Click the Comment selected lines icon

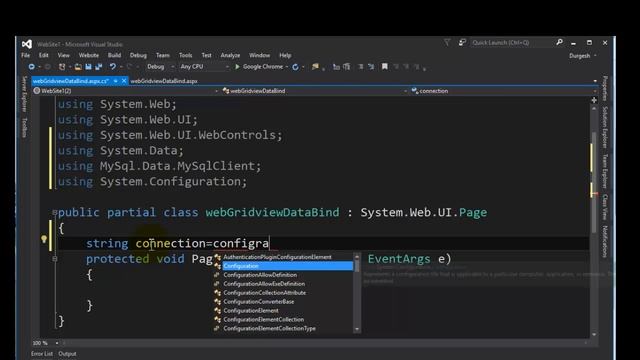361,67
